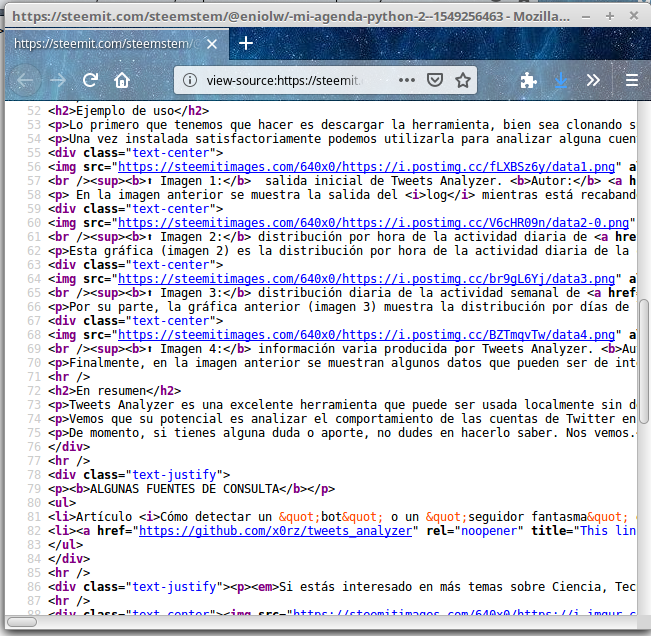
Task: Save page to Pocket
Action: pos(435,80)
